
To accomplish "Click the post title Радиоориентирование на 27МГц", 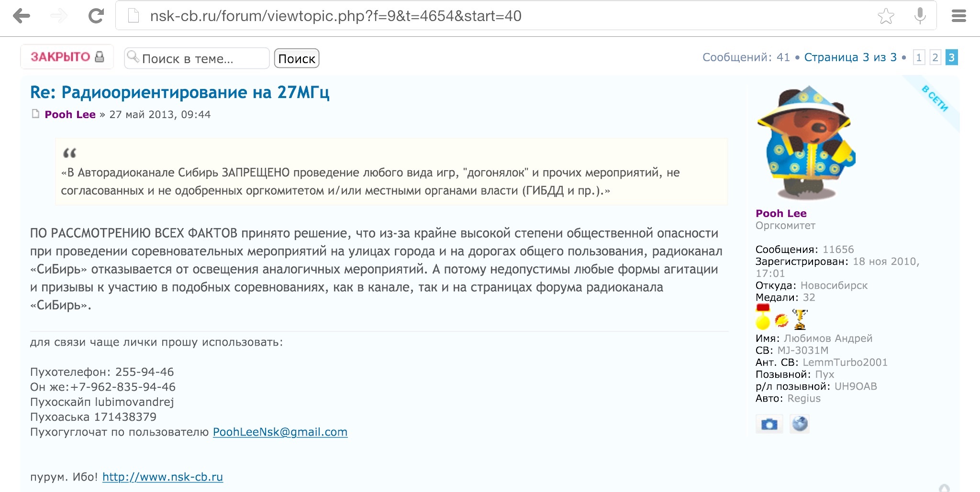I will click(179, 92).
